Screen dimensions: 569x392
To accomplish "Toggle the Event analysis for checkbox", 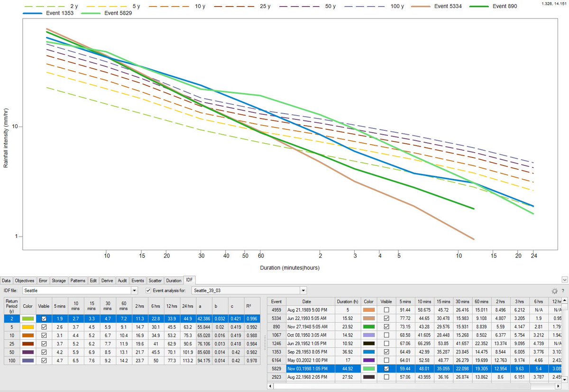I will pos(148,290).
